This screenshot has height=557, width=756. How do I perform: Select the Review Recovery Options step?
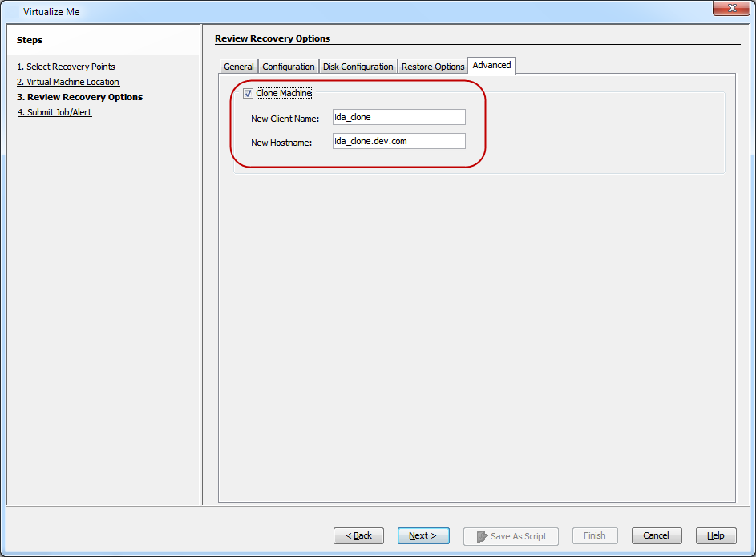click(x=79, y=97)
